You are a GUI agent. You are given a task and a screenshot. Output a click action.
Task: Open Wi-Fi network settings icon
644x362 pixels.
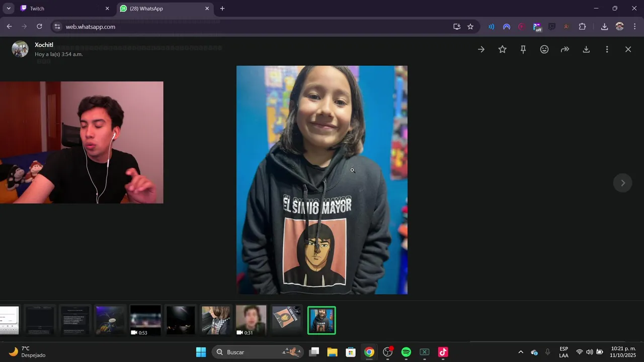click(x=580, y=352)
